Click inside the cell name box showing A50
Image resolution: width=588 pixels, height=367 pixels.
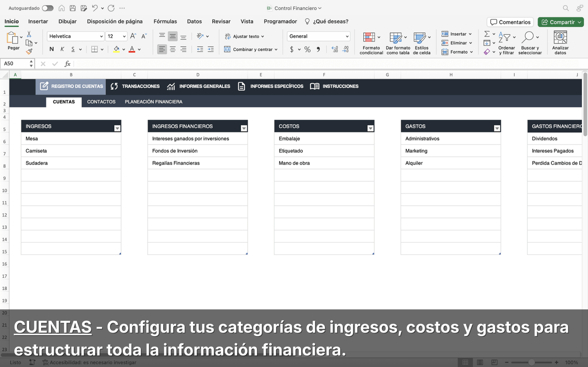[x=15, y=63]
